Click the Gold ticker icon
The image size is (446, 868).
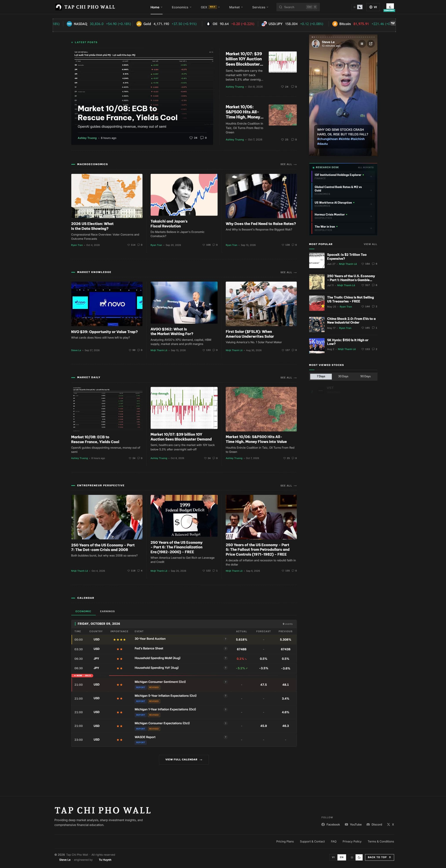click(139, 24)
